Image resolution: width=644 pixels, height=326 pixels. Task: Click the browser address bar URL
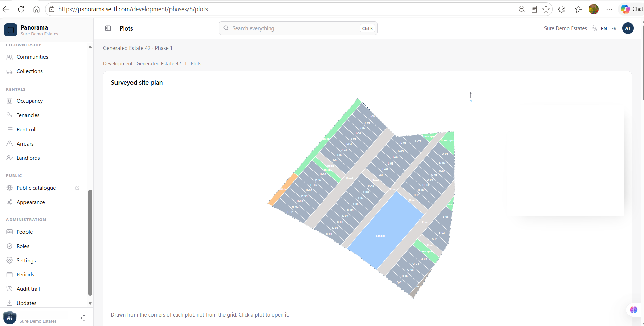[x=133, y=9]
